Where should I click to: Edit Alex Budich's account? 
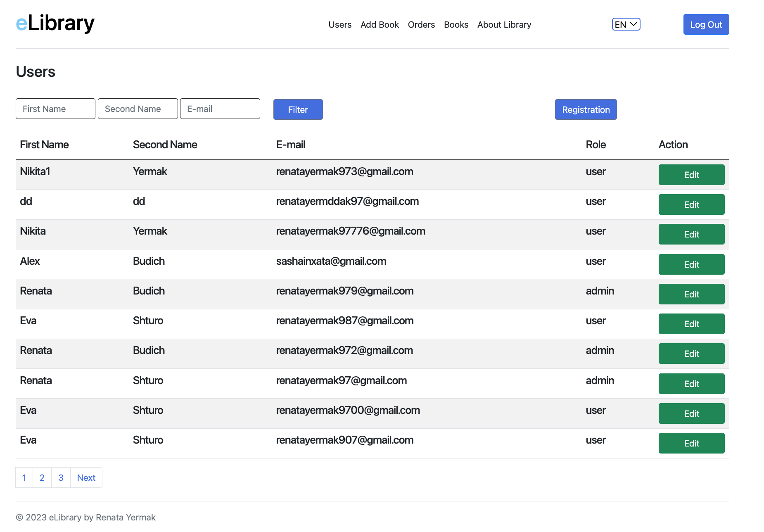[691, 264]
